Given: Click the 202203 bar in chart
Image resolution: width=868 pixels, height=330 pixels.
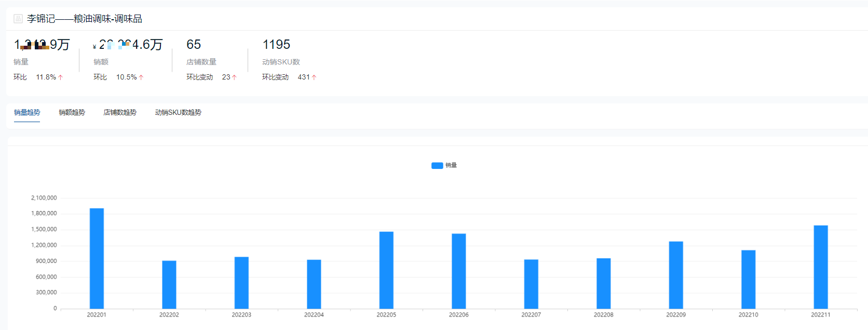Looking at the screenshot, I should 241,283.
